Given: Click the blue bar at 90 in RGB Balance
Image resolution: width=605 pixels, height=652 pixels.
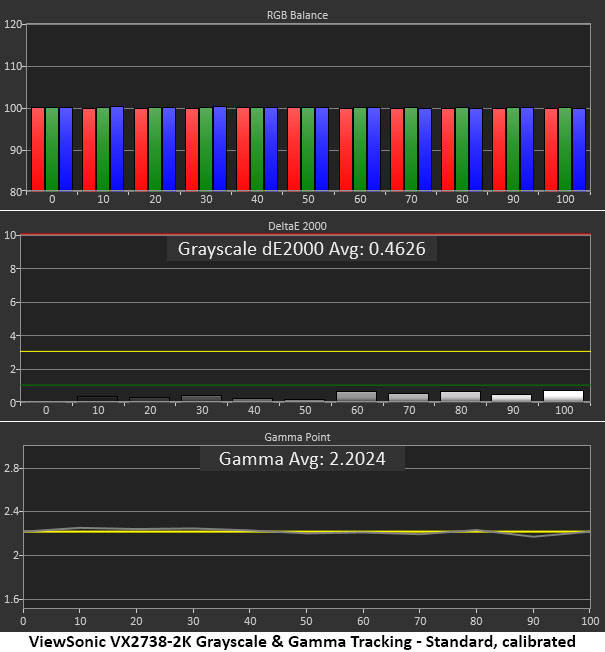Looking at the screenshot, I should click(x=527, y=149).
